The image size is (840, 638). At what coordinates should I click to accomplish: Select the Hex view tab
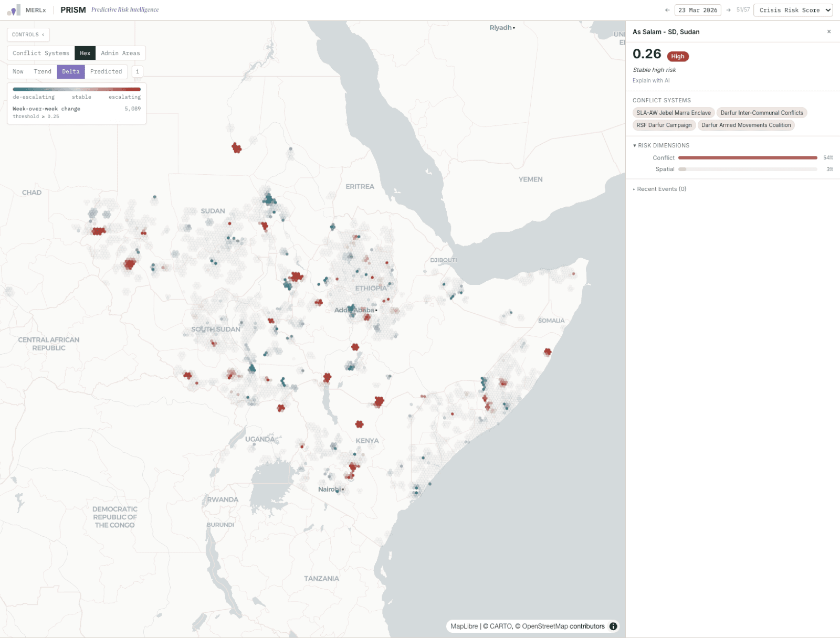point(85,53)
